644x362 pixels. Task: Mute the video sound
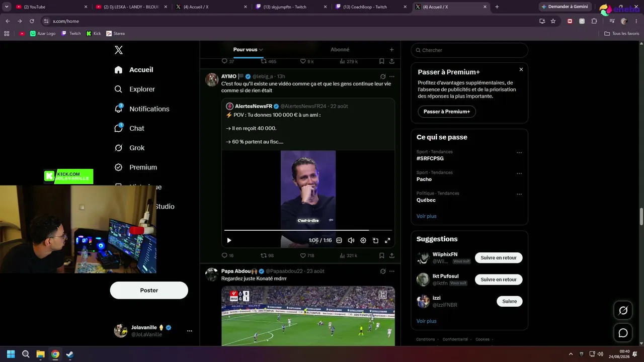(x=351, y=240)
